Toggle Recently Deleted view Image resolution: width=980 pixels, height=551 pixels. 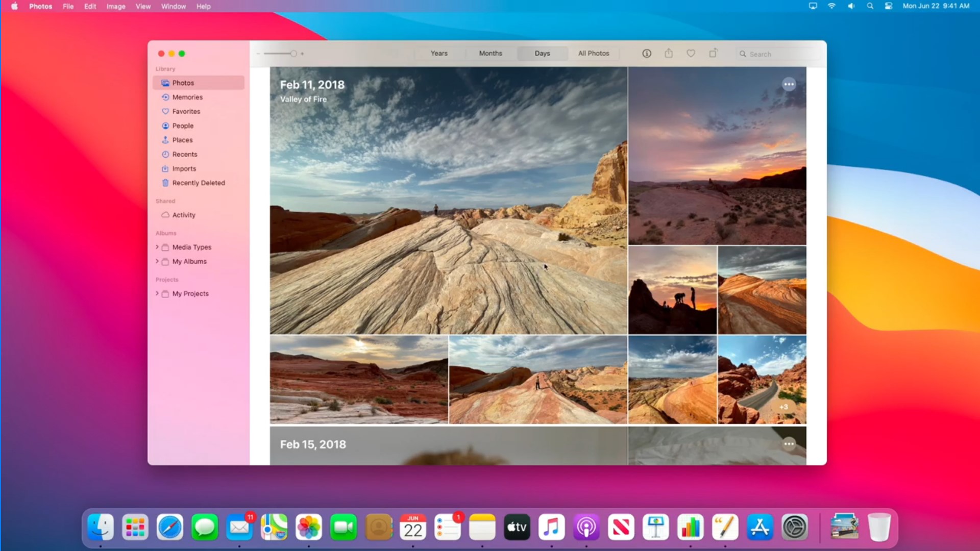click(198, 182)
